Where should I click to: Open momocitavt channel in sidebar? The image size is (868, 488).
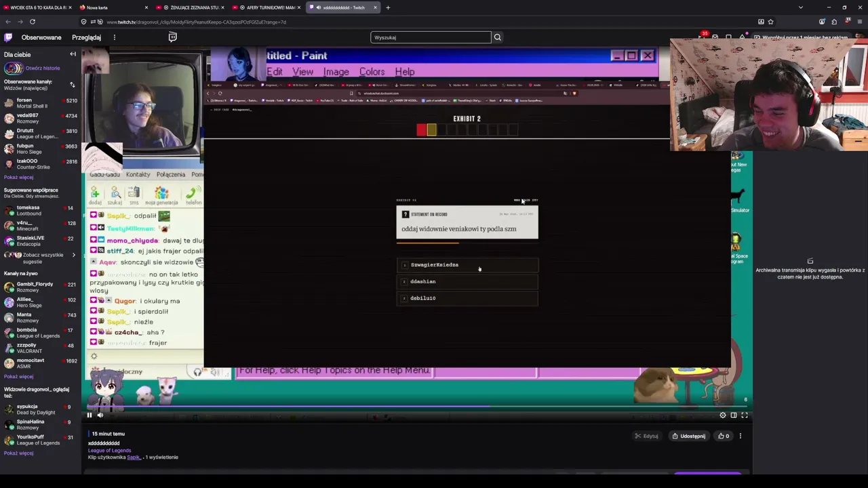pos(41,363)
